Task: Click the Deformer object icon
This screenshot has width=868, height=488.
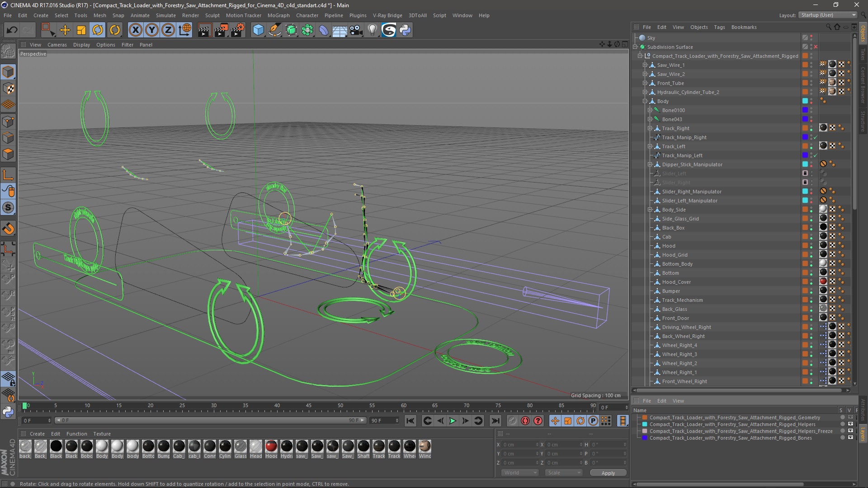Action: [x=324, y=30]
